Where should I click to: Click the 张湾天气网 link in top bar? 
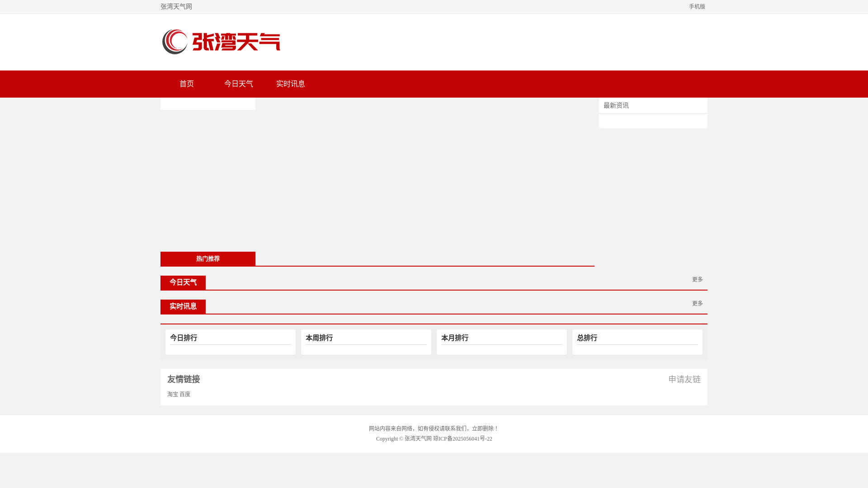[176, 7]
